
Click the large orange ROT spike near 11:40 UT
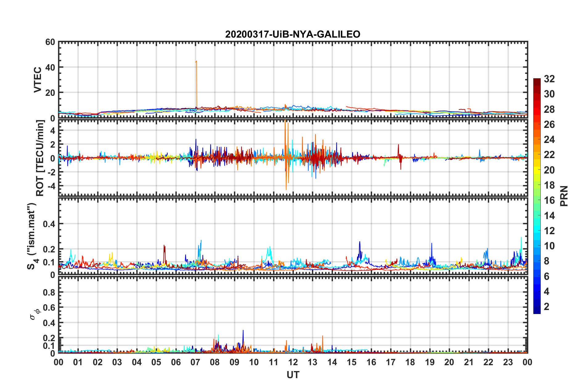(x=286, y=154)
